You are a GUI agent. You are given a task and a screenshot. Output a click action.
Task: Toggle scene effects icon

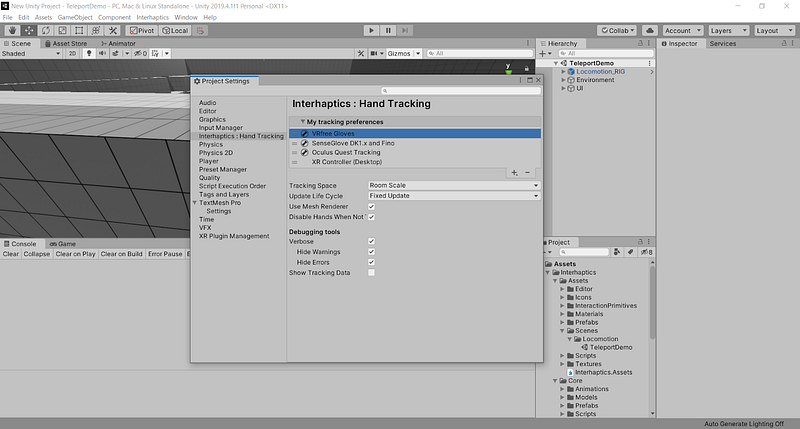coord(116,53)
